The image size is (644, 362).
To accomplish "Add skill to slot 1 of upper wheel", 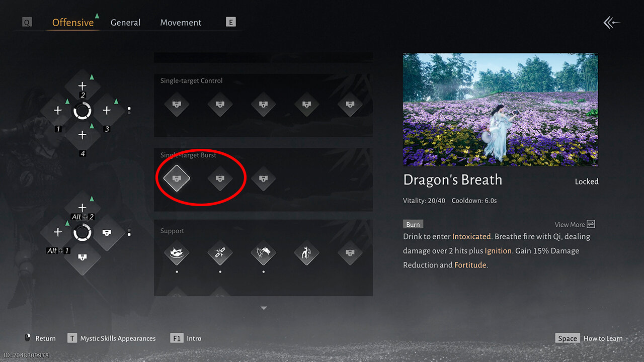I will click(x=58, y=110).
